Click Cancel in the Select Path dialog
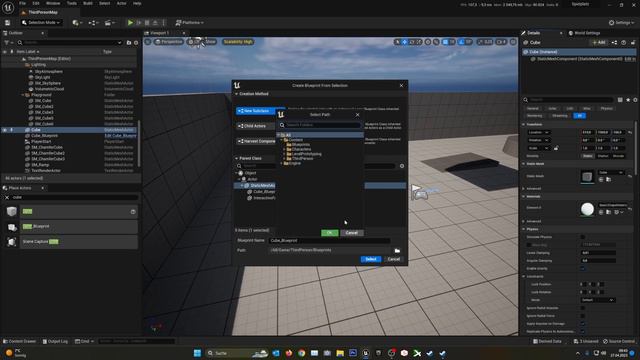640x360 pixels. coord(351,233)
